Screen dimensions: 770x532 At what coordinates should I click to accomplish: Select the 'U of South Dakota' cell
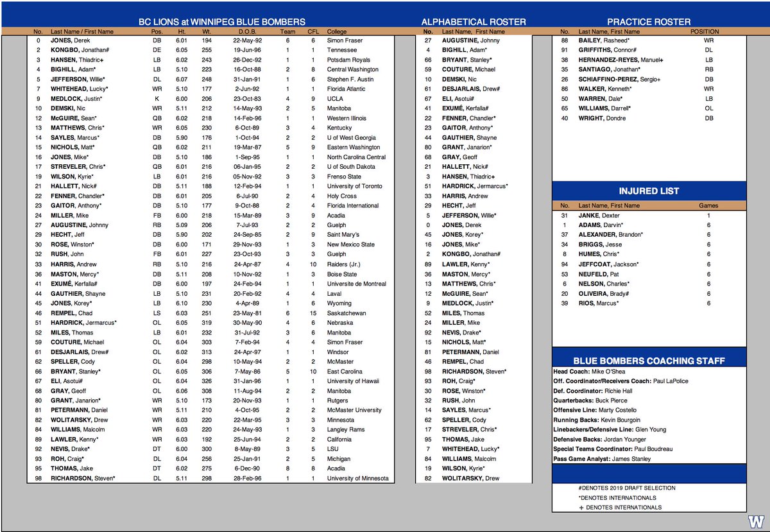point(352,166)
